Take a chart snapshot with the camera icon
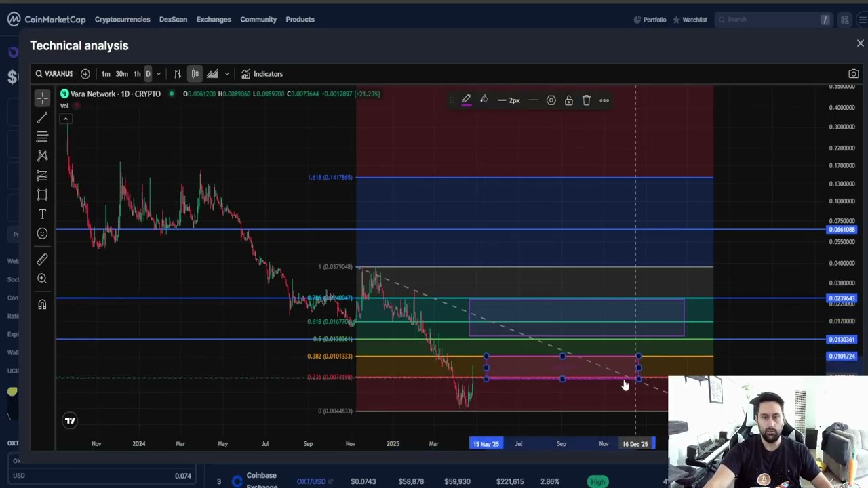This screenshot has height=488, width=868. [854, 74]
